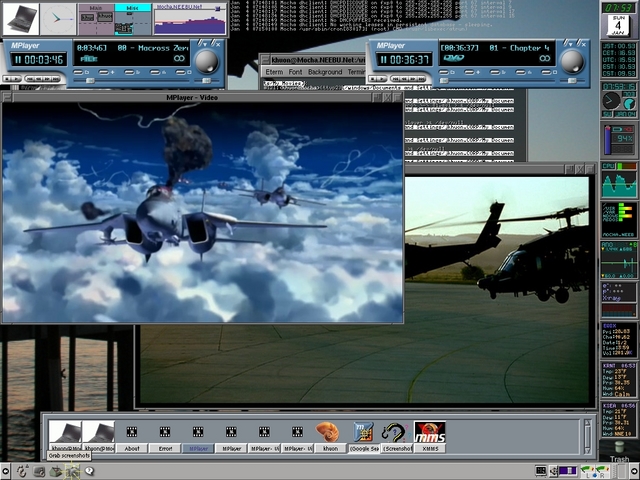Toggle the loop infinity icon in DVD MPlayer
Image resolution: width=640 pixels, height=480 pixels.
(x=545, y=58)
